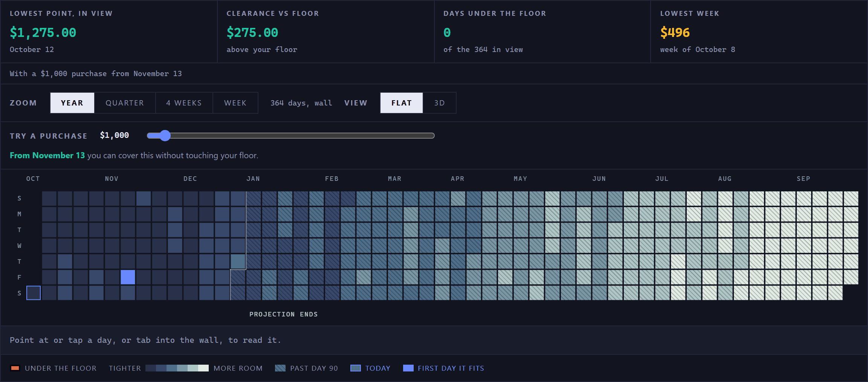Click the OCT month label
The height and width of the screenshot is (382, 868).
33,179
